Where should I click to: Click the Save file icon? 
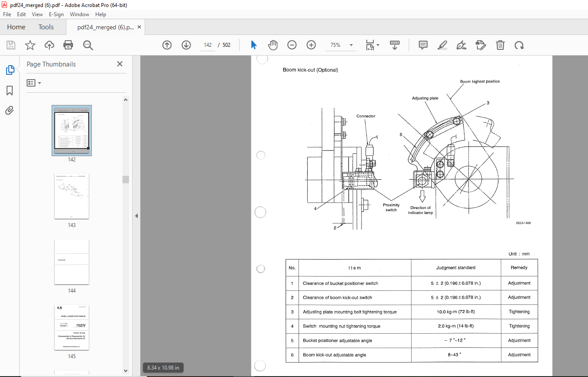(11, 45)
